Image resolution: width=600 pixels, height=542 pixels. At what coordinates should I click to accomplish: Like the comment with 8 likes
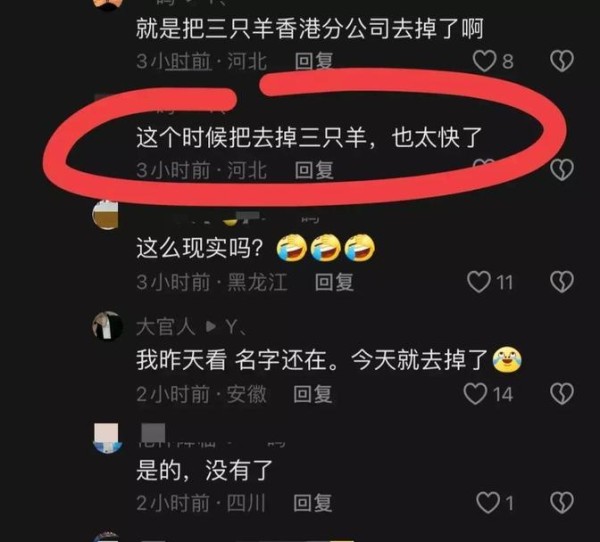(x=484, y=61)
